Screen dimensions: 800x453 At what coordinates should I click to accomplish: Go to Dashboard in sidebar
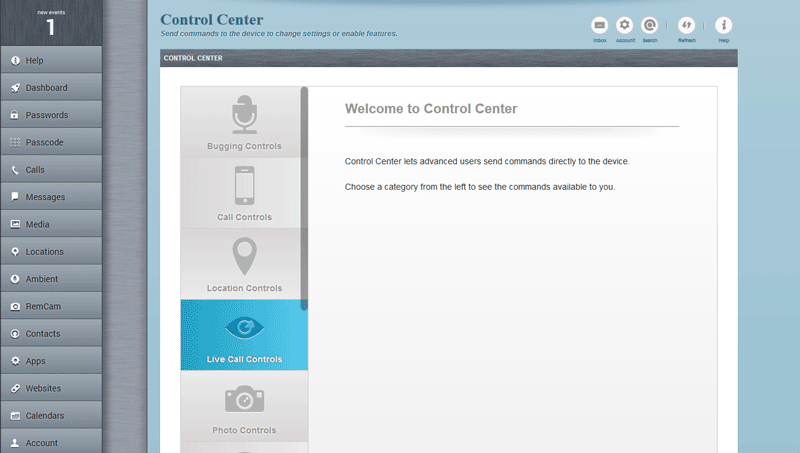pos(51,88)
